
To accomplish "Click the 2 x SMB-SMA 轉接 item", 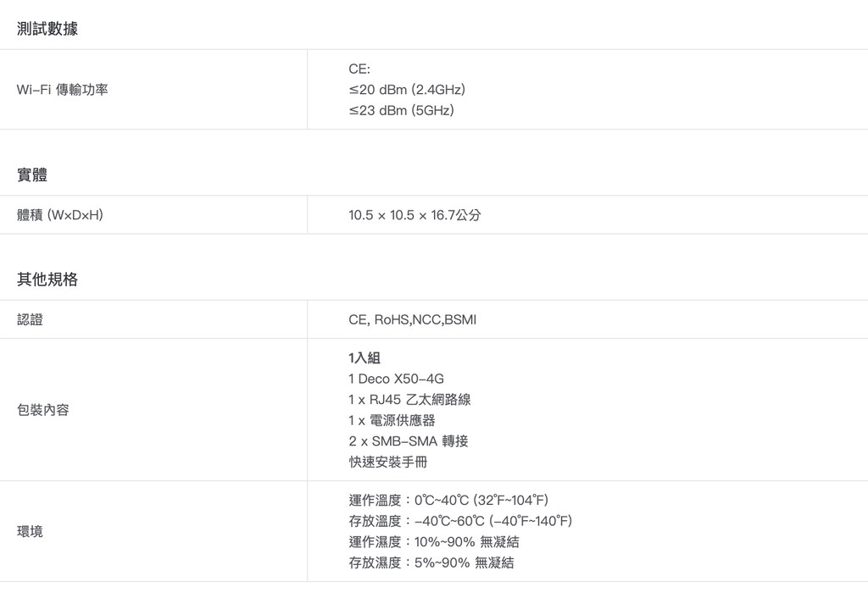I will (408, 441).
